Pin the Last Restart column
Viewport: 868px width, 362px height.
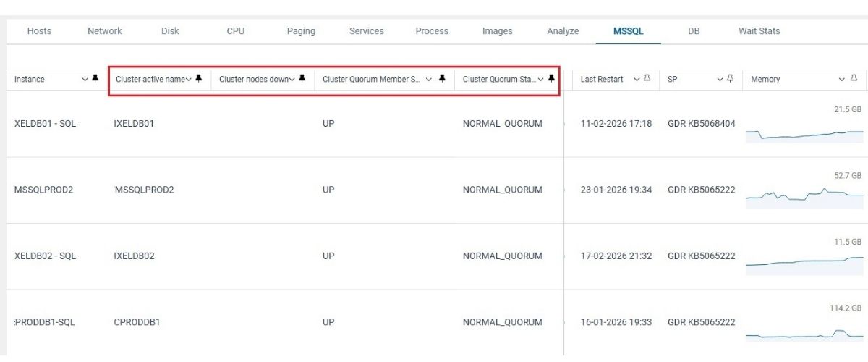coord(647,79)
